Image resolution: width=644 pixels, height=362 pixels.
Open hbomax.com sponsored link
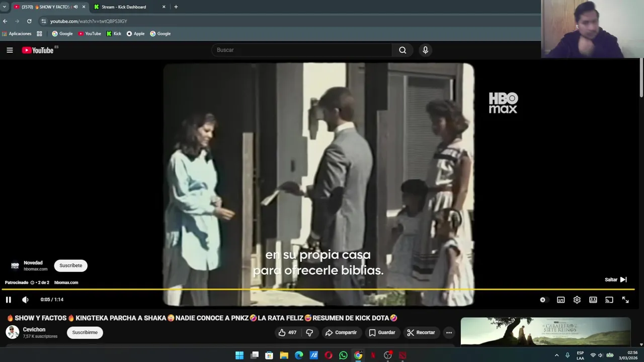[x=66, y=283]
